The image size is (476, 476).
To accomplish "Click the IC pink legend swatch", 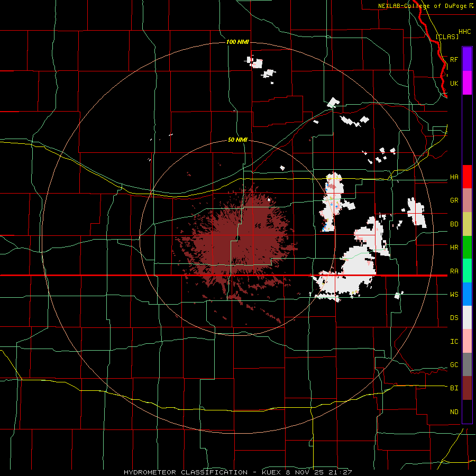I will pyautogui.click(x=467, y=341).
